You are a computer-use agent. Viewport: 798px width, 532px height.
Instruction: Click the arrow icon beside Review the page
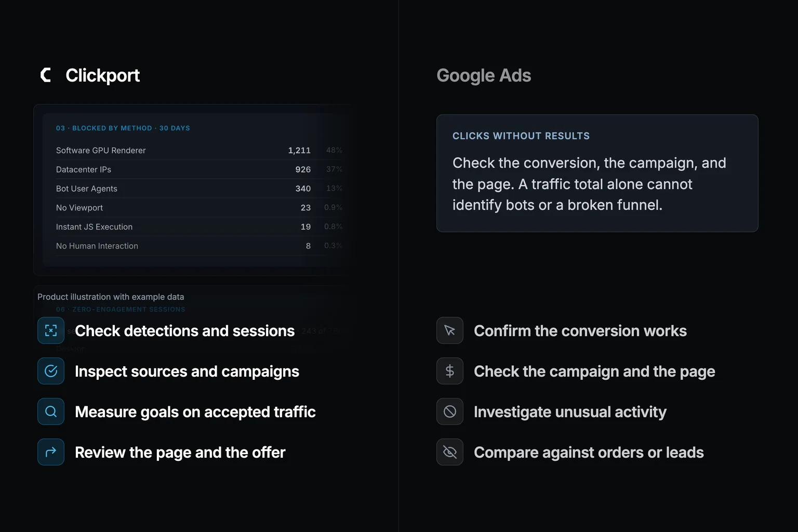coord(51,452)
